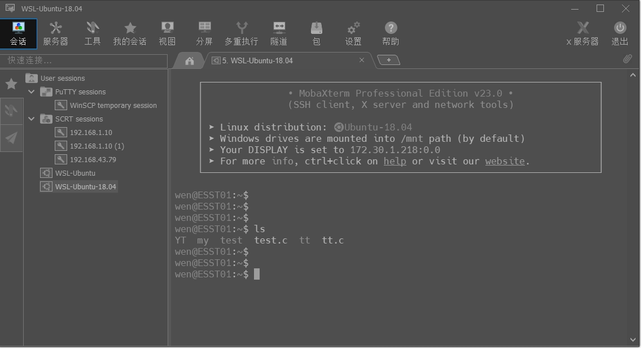Collapse the PuTTY sessions folder chevron
This screenshot has width=644, height=348.
click(31, 92)
